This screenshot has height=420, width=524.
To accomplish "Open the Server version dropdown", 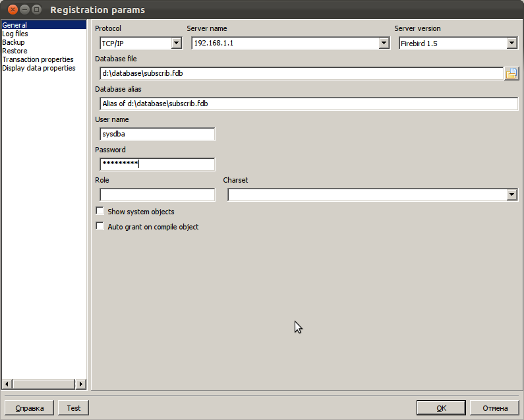I will [511, 44].
